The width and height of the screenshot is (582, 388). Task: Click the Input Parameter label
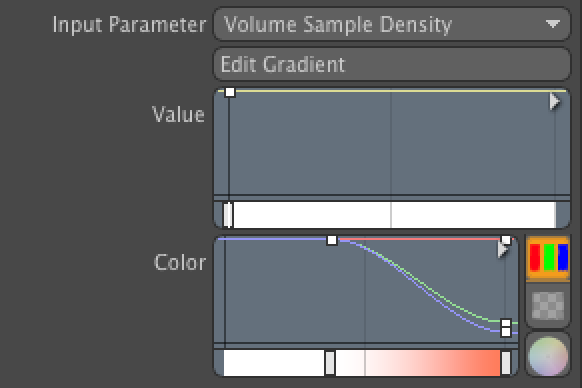pos(129,25)
